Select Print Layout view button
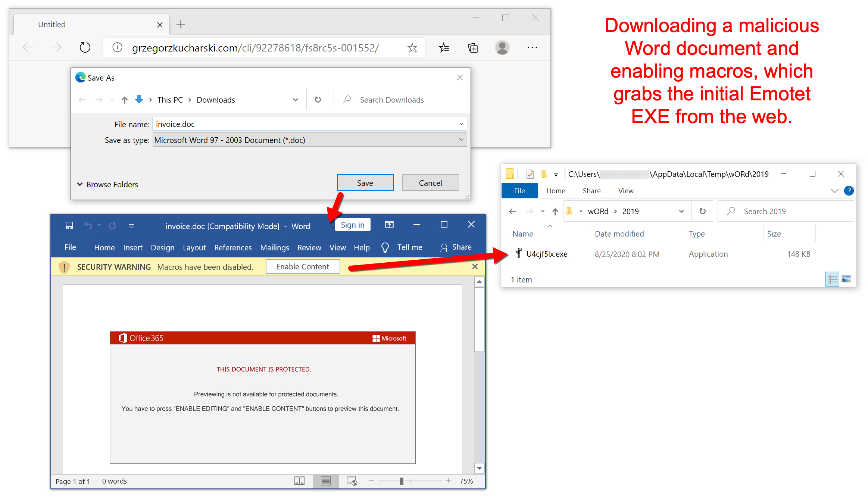The image size is (868, 497). pyautogui.click(x=325, y=481)
